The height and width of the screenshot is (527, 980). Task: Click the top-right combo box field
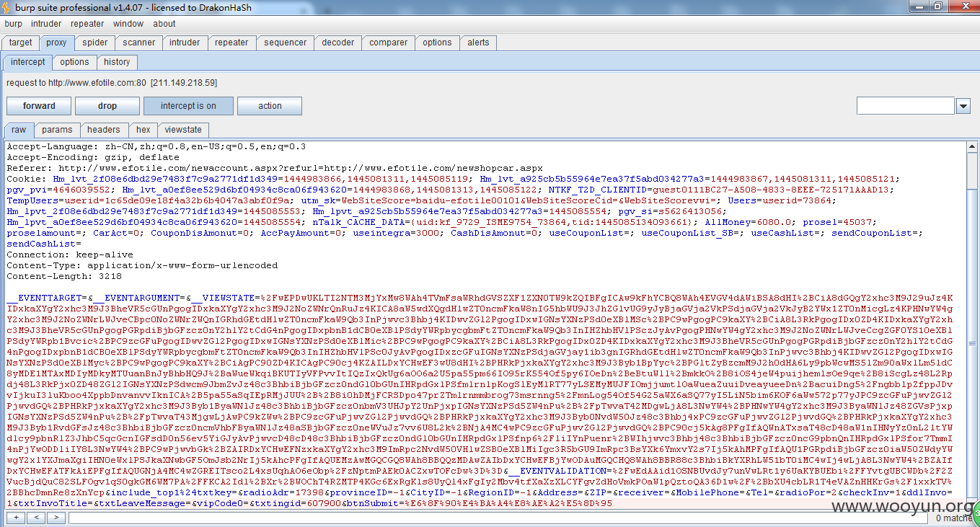[x=906, y=106]
